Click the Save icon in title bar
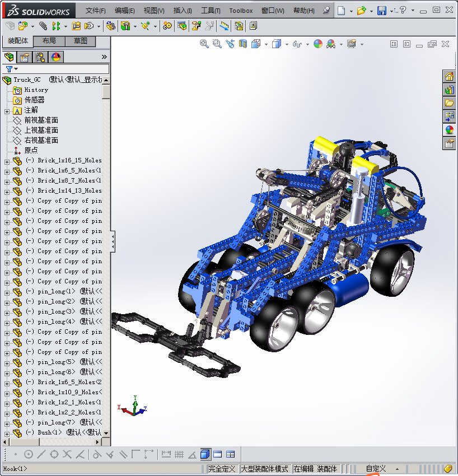The width and height of the screenshot is (458, 476). point(381,11)
